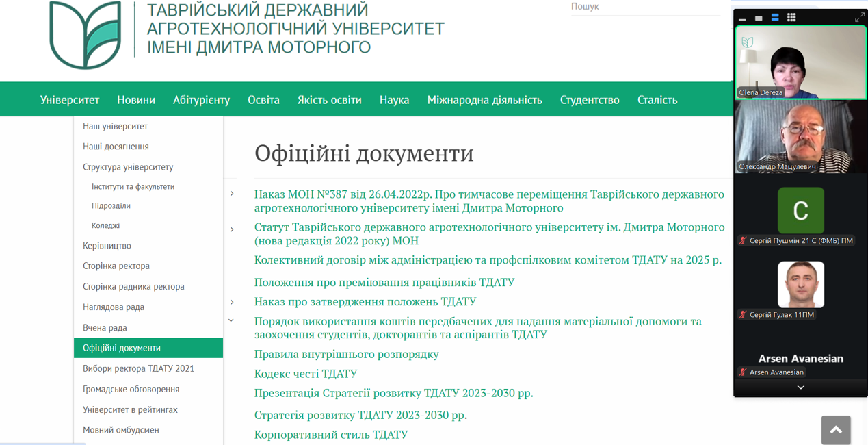Open Наказ МОН №387 document link

pyautogui.click(x=489, y=201)
